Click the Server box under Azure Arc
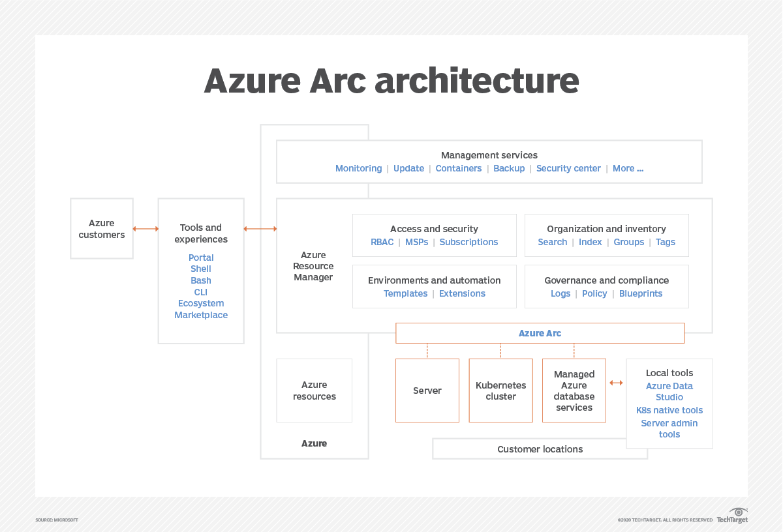 pyautogui.click(x=427, y=390)
